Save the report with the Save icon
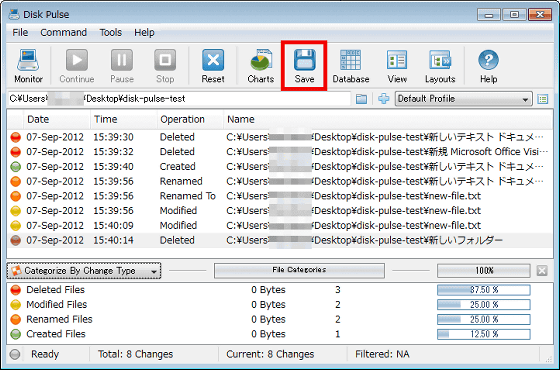Image resolution: width=560 pixels, height=370 pixels. [x=304, y=66]
